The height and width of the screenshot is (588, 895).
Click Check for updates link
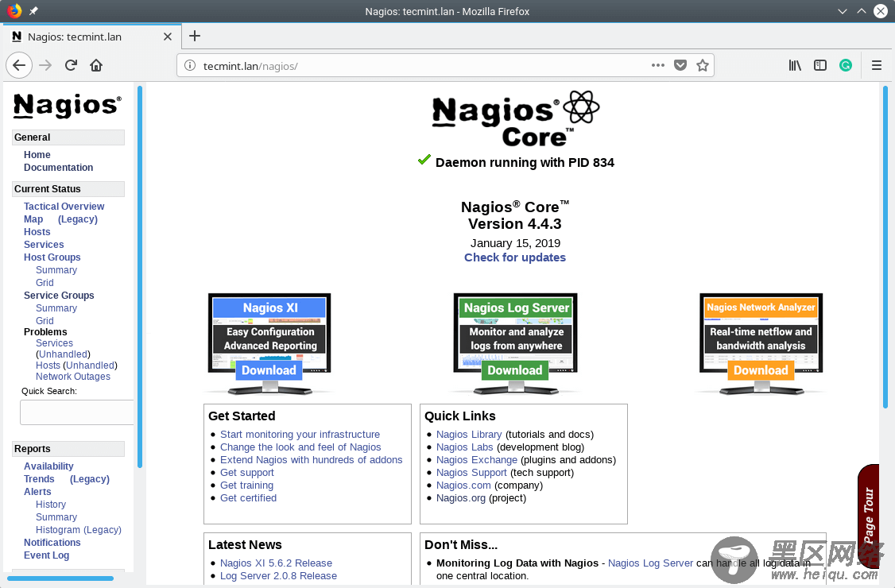515,257
